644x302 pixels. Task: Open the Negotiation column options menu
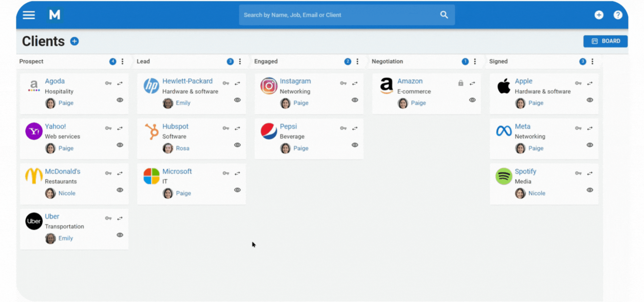click(x=475, y=61)
